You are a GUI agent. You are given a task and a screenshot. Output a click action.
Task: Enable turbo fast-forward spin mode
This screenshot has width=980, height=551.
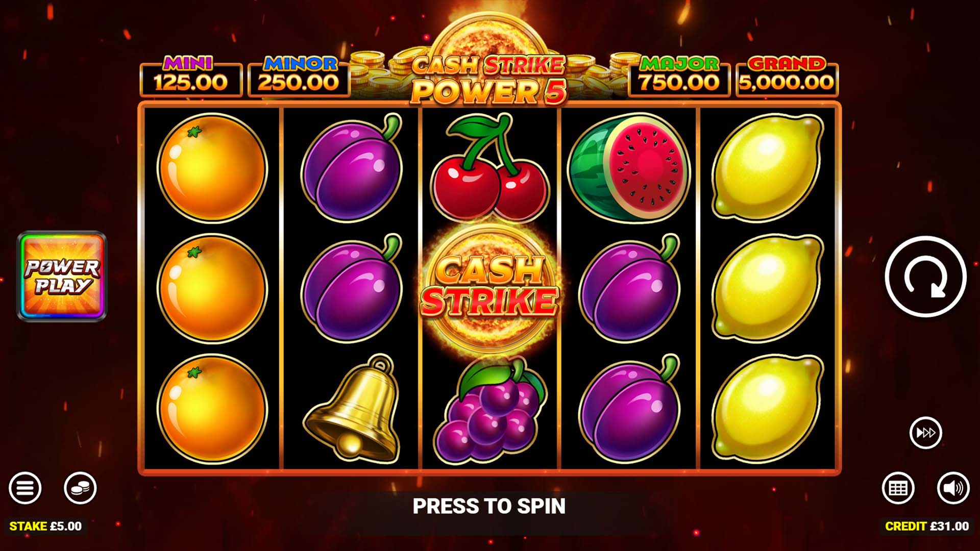coord(926,433)
